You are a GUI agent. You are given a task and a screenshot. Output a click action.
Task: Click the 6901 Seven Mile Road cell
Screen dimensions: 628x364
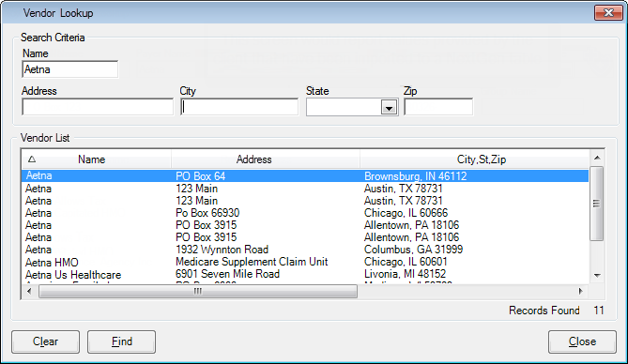227,274
